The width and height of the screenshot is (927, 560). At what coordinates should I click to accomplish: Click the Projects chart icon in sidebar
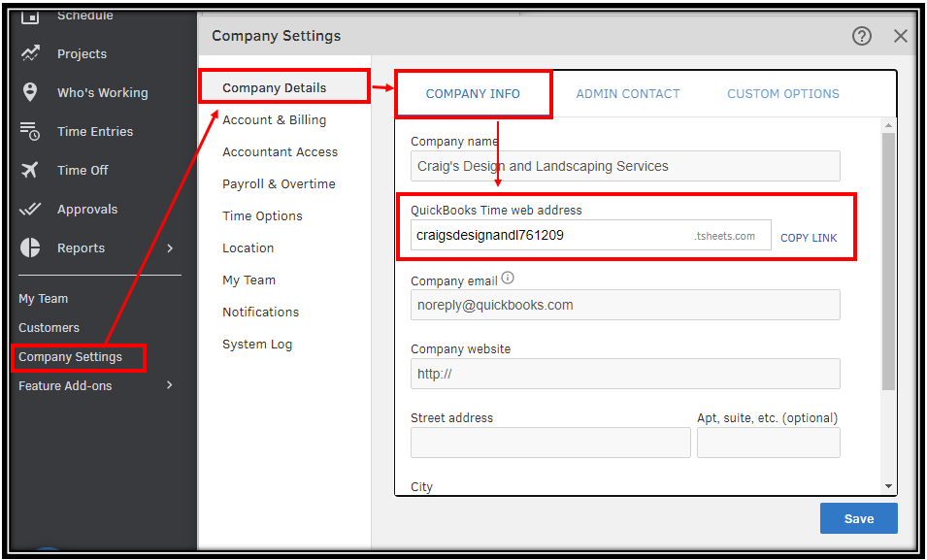point(30,53)
